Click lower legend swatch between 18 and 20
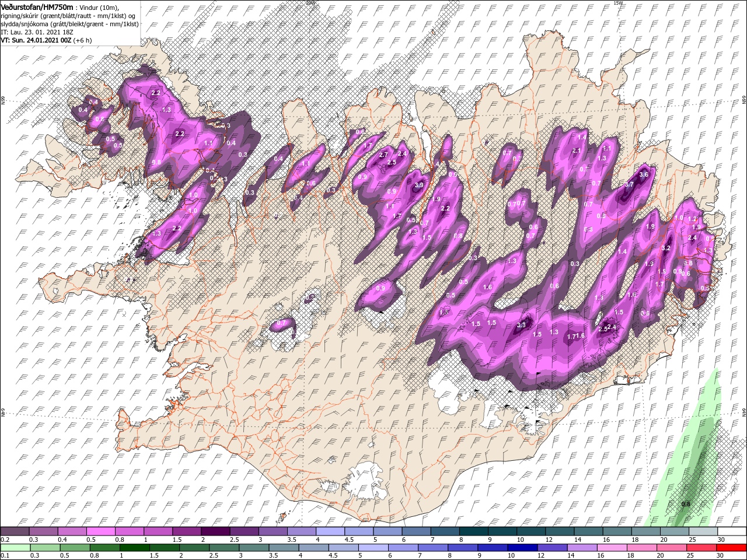Image resolution: width=747 pixels, height=560 pixels. [642, 548]
